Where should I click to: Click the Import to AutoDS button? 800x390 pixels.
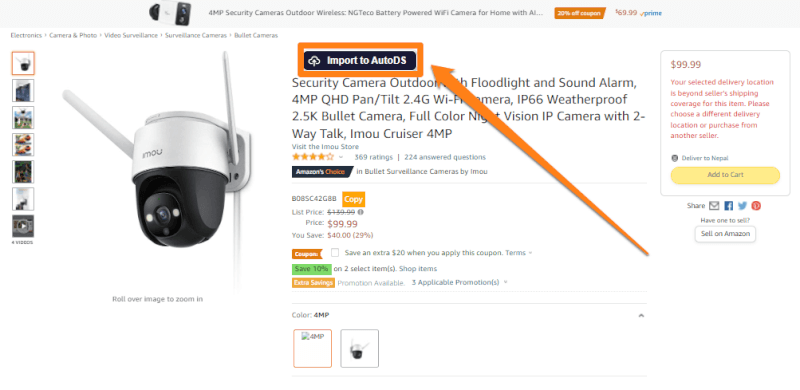360,61
